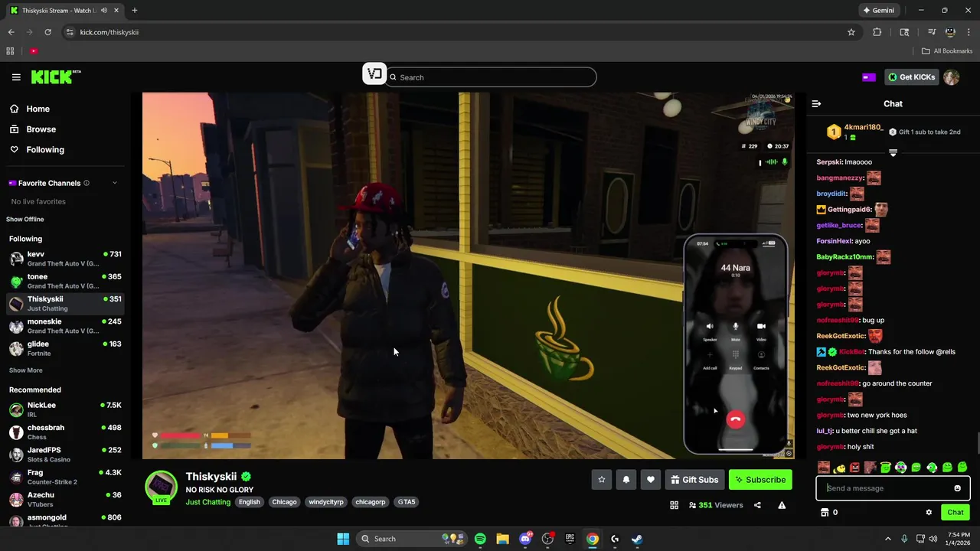Open the chat shop icon

825,513
